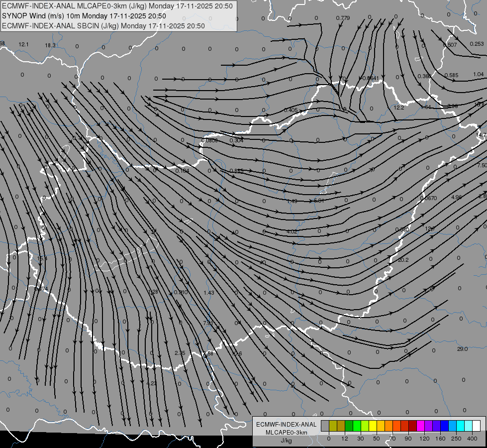The width and height of the screenshot is (487, 448).
Task: Click the map value '4.02'
Action: click(292, 231)
